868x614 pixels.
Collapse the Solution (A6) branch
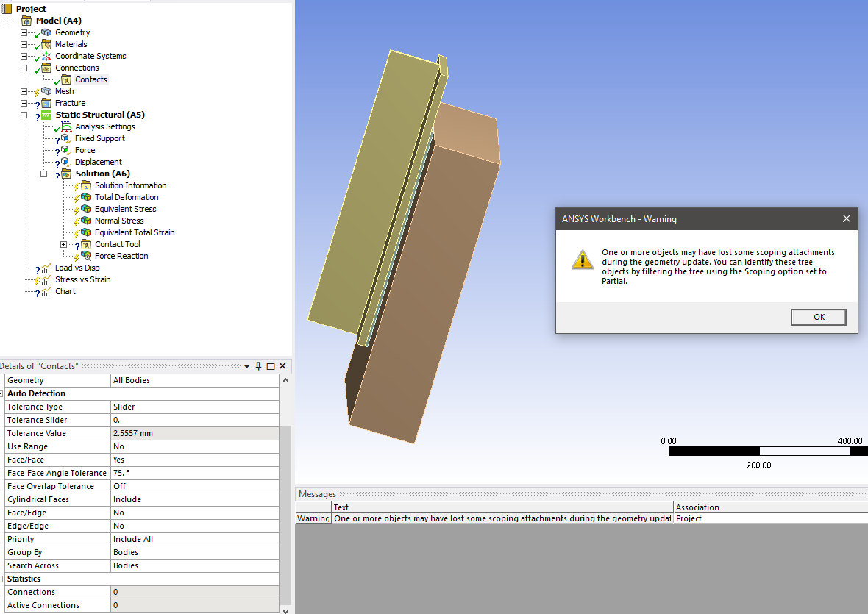click(x=44, y=174)
